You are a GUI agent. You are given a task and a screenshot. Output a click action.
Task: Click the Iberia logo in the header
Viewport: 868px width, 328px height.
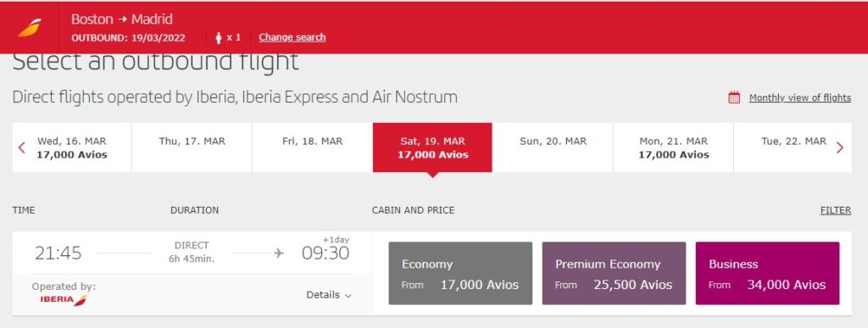click(x=30, y=28)
